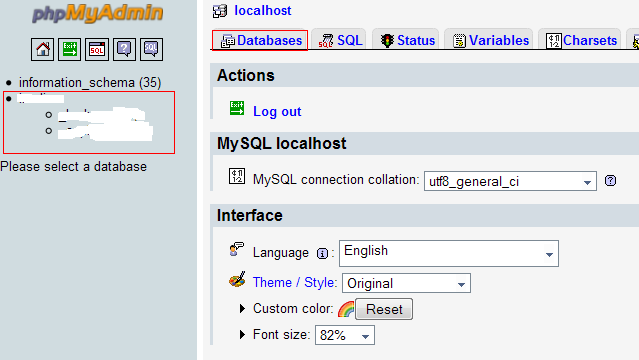Click the rainbow custom color swatch

[x=346, y=309]
